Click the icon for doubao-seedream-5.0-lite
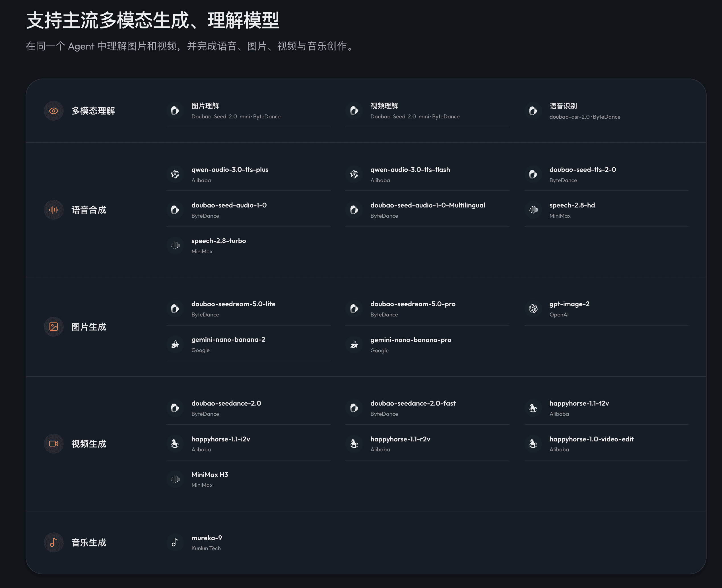The height and width of the screenshot is (588, 722). tap(175, 309)
